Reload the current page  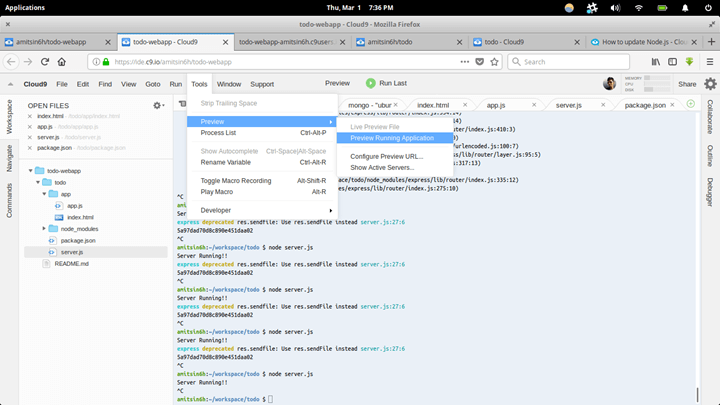[x=45, y=62]
